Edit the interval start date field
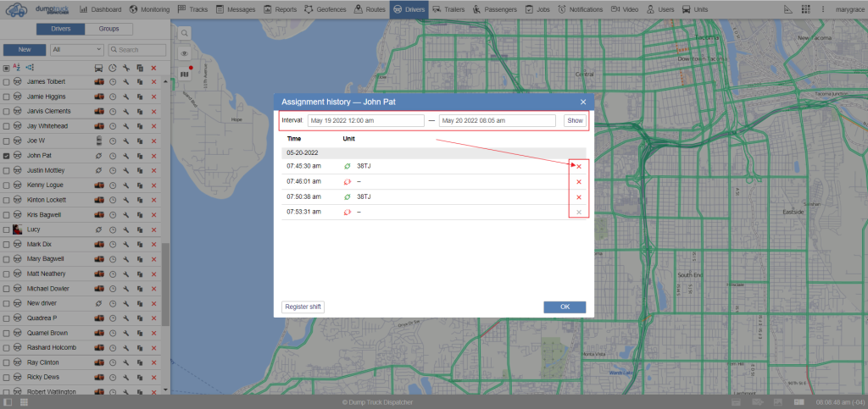 point(365,121)
